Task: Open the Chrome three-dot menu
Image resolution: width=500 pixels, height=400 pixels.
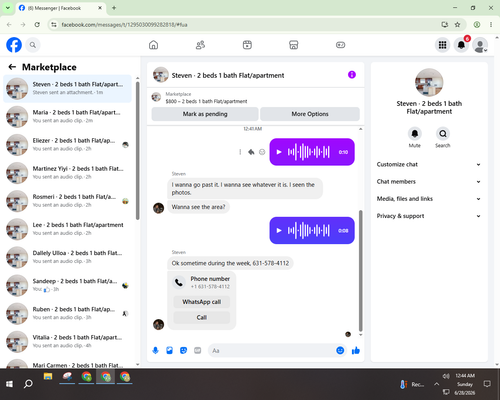Action: pos(491,24)
